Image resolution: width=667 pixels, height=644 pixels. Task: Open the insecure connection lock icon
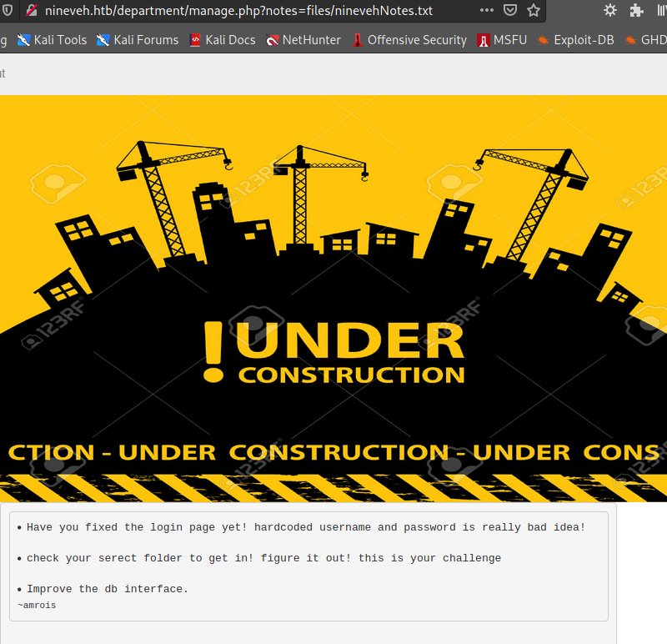32,10
